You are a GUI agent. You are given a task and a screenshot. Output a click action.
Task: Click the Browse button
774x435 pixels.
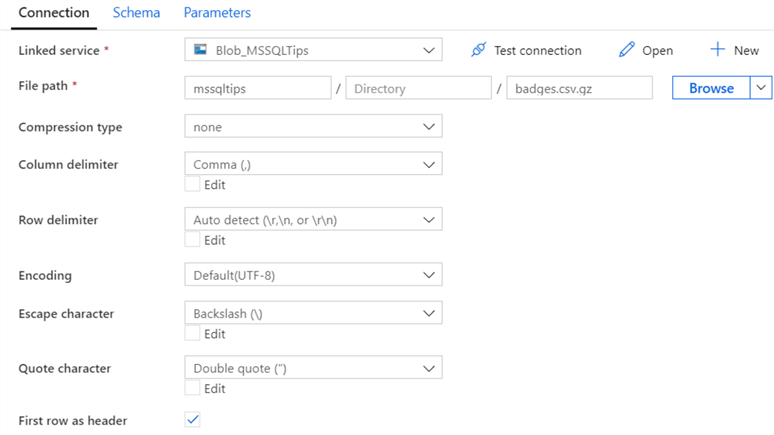(x=711, y=88)
